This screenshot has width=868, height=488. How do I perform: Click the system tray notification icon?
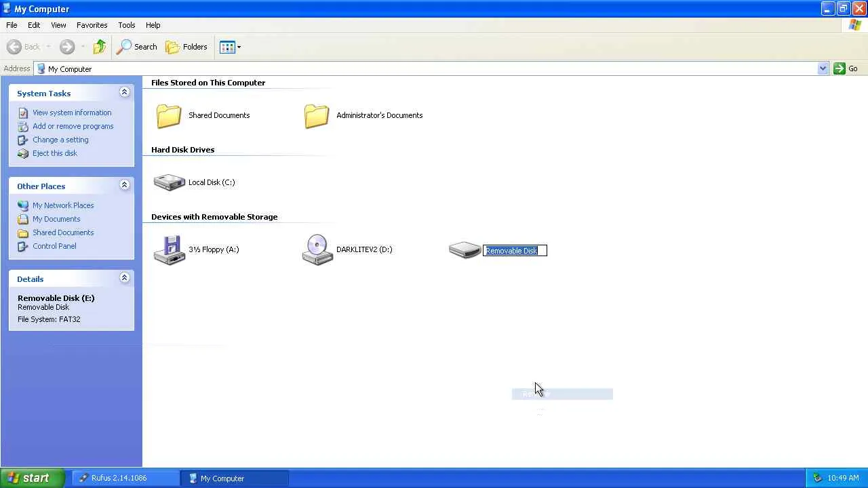[817, 478]
